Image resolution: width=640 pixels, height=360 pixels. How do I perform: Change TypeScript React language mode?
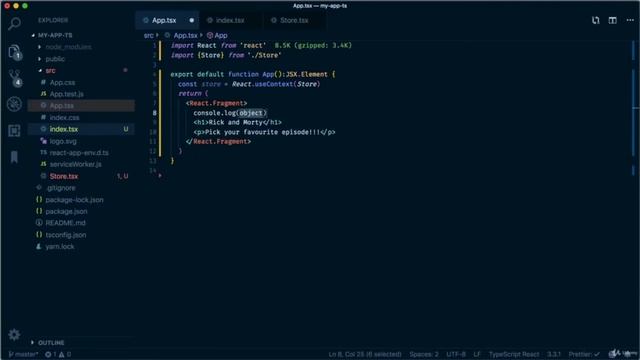[x=514, y=354]
